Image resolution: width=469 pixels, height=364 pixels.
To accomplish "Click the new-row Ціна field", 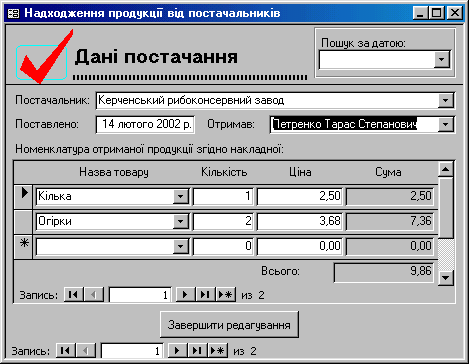I will click(x=299, y=246).
